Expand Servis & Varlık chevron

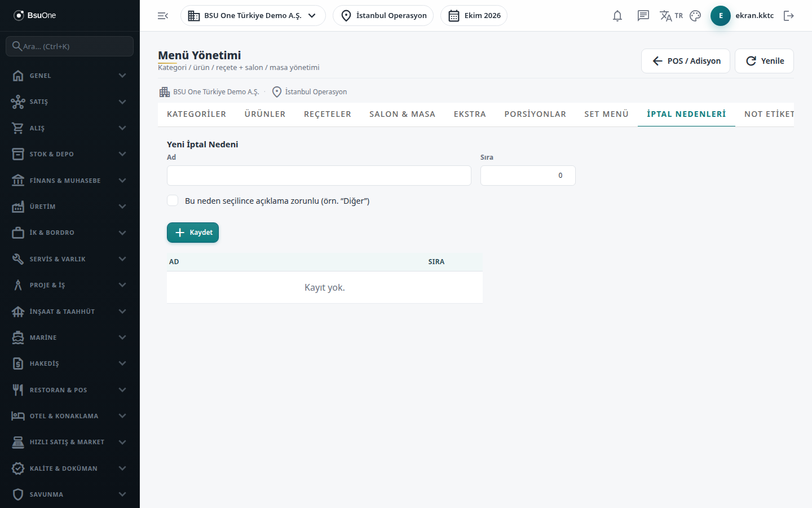122,259
